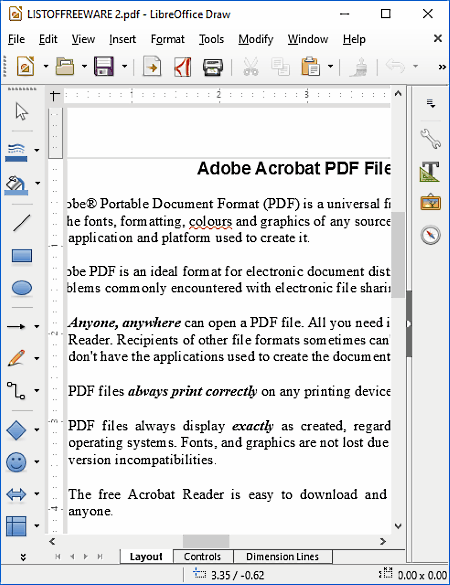Expand the Save options dropdown arrow
Screen dimensions: 450x585
pyautogui.click(x=125, y=67)
